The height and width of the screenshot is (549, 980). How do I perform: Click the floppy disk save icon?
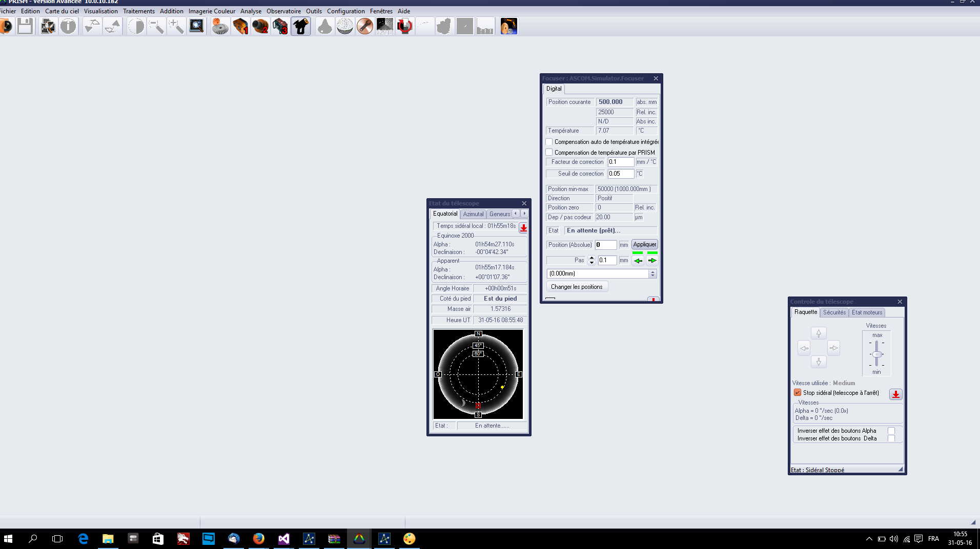(x=25, y=26)
